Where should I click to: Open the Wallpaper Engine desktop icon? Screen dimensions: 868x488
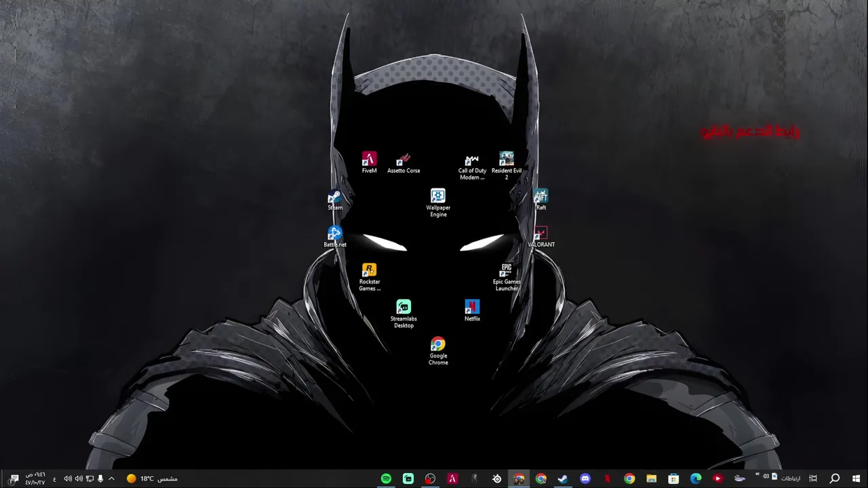438,203
